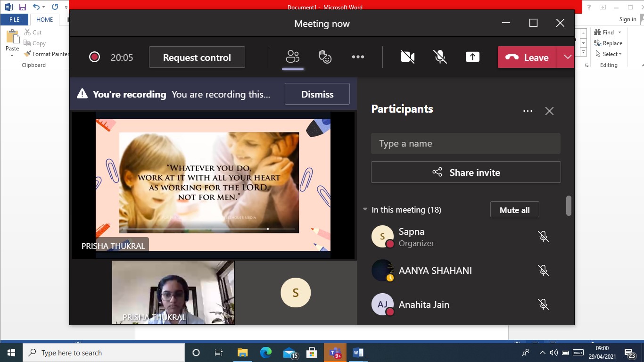Click the Undo icon in Word

[x=36, y=7]
